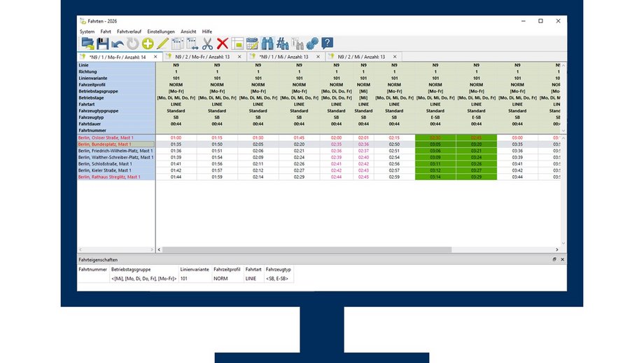Viewport: 644px width, 363px height.
Task: Click the blue undo arrow icon
Action: click(117, 43)
